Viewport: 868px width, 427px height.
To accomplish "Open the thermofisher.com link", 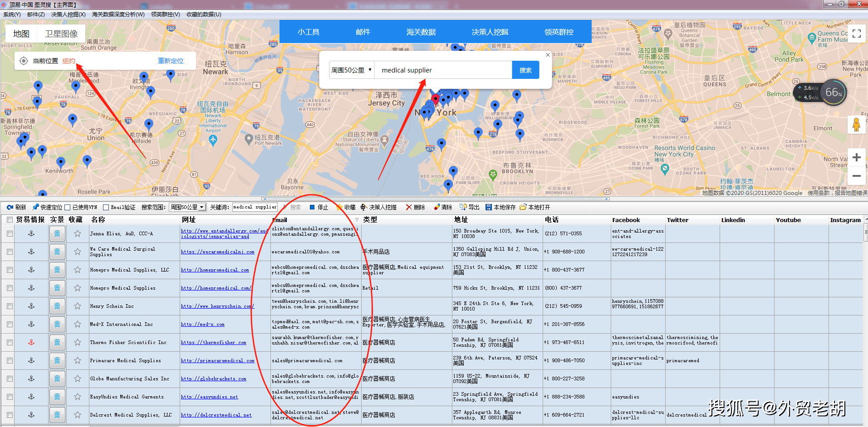I will click(x=213, y=342).
